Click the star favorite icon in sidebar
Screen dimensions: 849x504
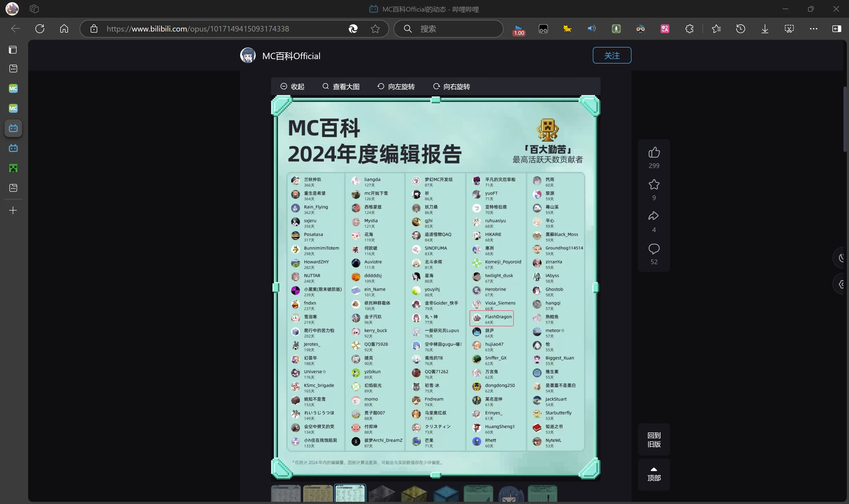[654, 184]
